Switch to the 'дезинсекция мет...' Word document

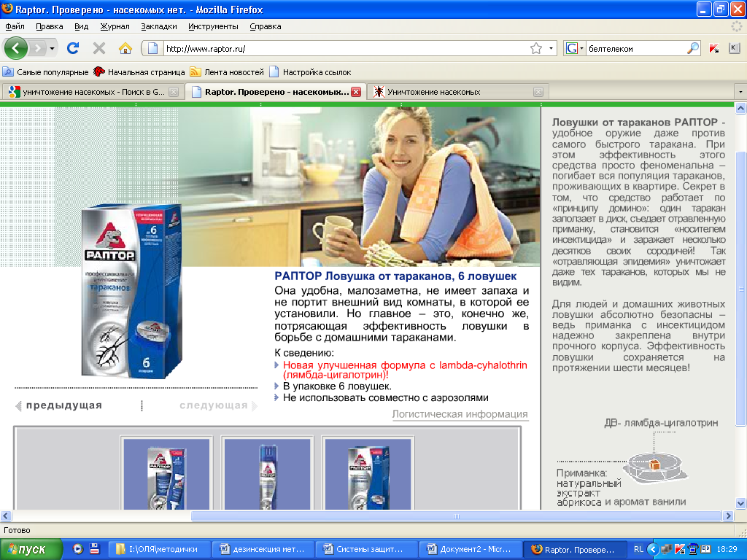(263, 549)
